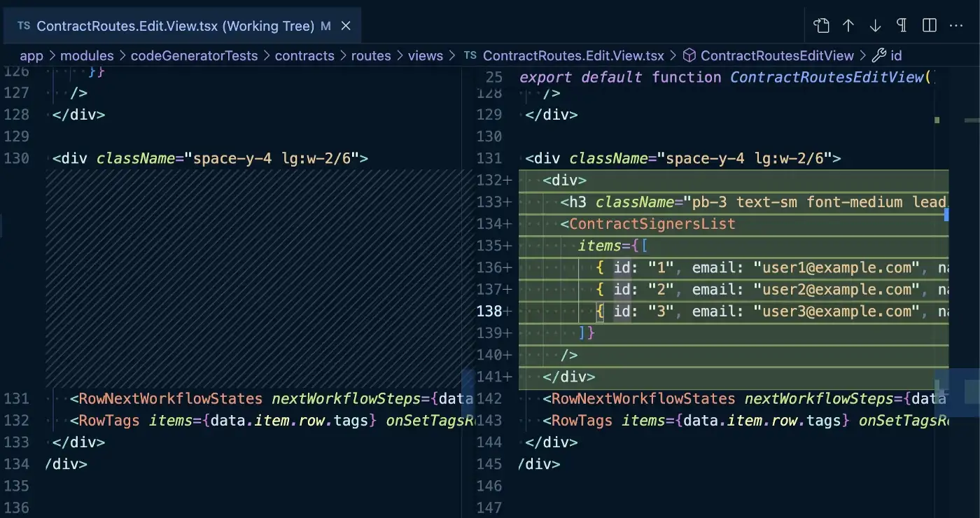The width and height of the screenshot is (980, 518).
Task: Click /> on original line 127
Action: pos(79,92)
